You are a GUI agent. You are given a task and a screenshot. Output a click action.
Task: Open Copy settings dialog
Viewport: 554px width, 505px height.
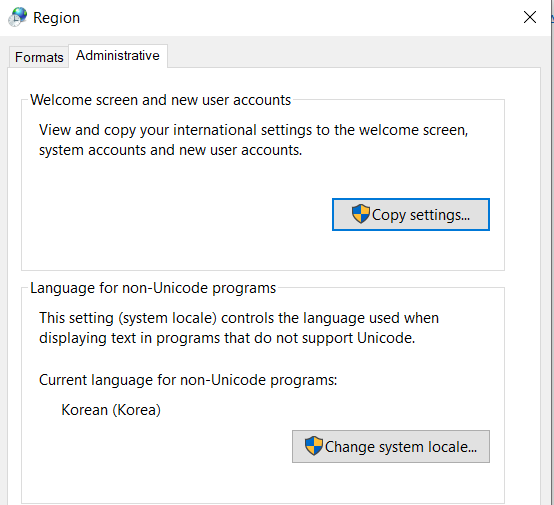coord(411,215)
